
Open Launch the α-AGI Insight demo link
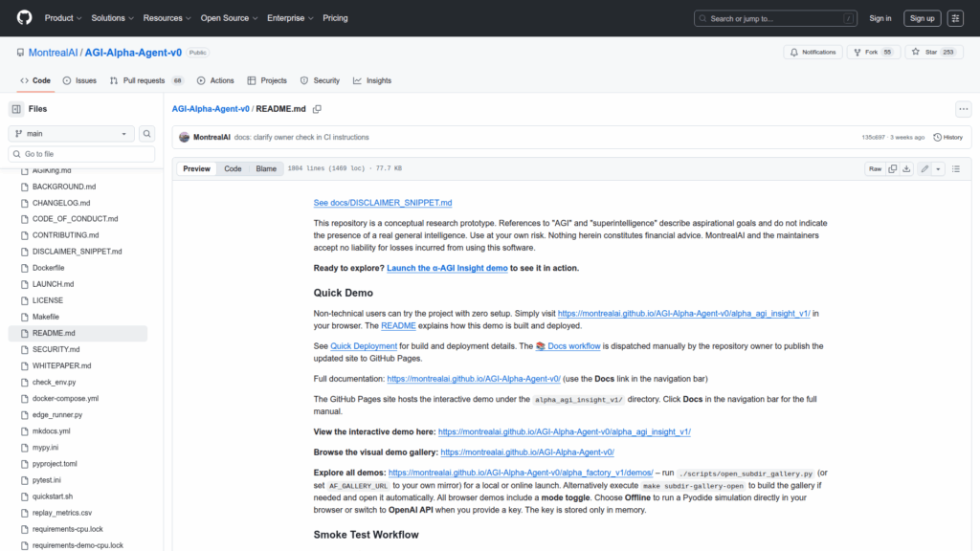coord(447,268)
